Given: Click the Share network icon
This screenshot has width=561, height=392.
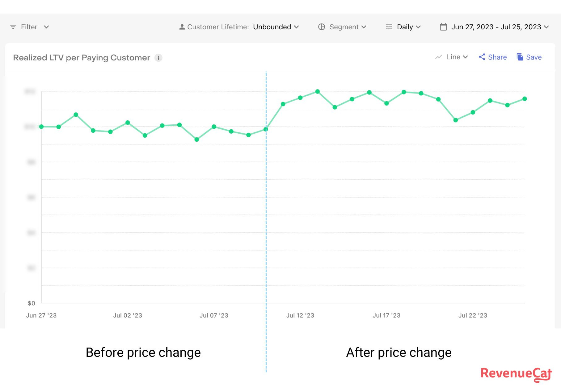Looking at the screenshot, I should pos(482,57).
